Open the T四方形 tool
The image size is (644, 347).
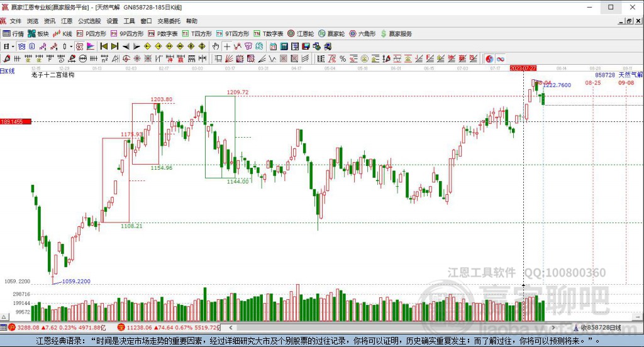(x=197, y=34)
